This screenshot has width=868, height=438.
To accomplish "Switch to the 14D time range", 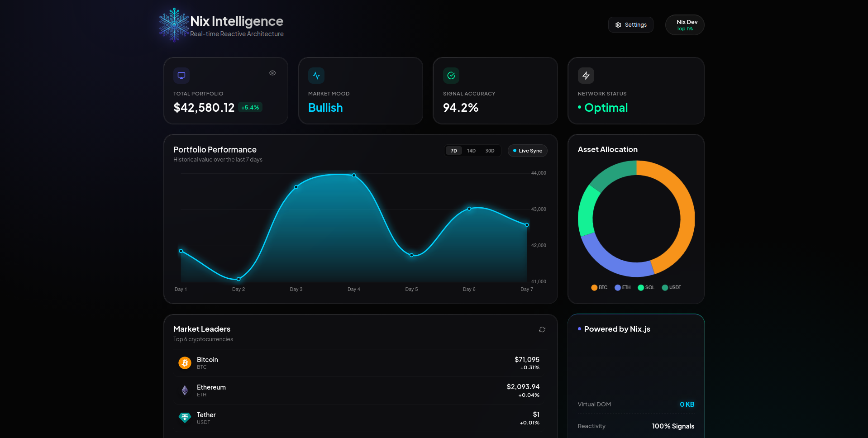I will point(471,150).
